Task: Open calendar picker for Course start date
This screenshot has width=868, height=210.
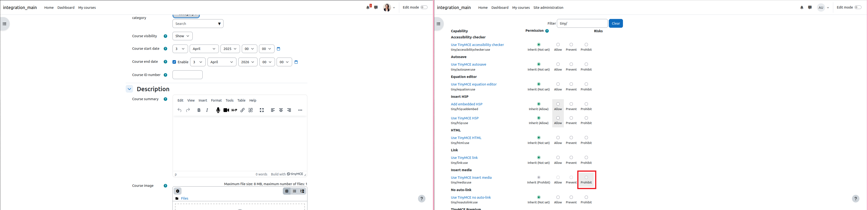Action: (278, 49)
